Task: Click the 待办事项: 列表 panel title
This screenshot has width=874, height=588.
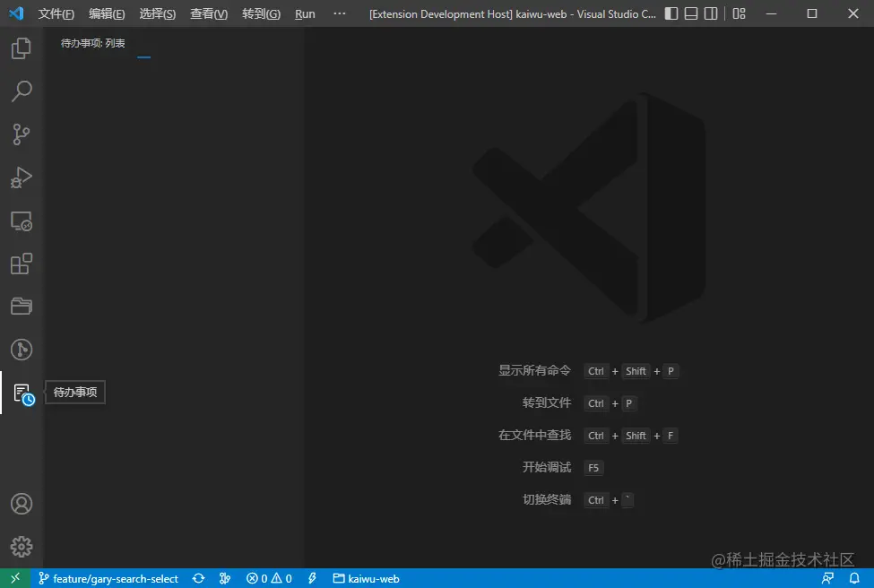Action: click(x=92, y=44)
